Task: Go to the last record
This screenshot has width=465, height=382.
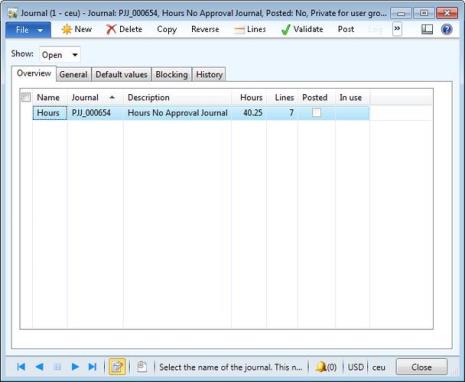Action: point(92,367)
